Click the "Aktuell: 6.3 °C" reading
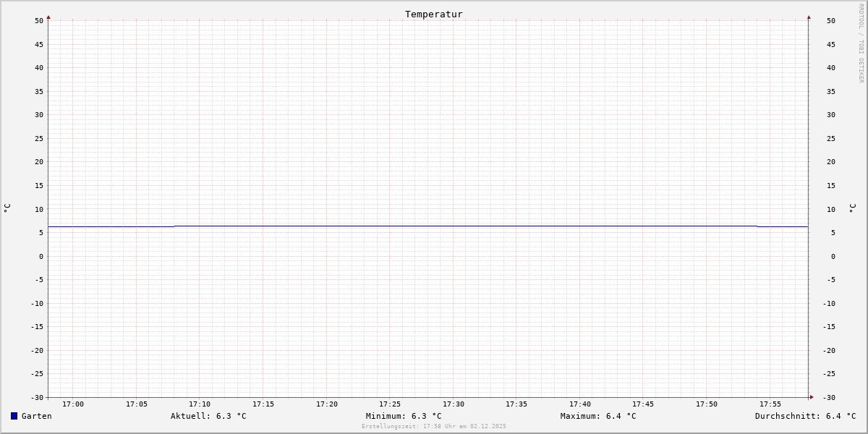 (x=208, y=416)
